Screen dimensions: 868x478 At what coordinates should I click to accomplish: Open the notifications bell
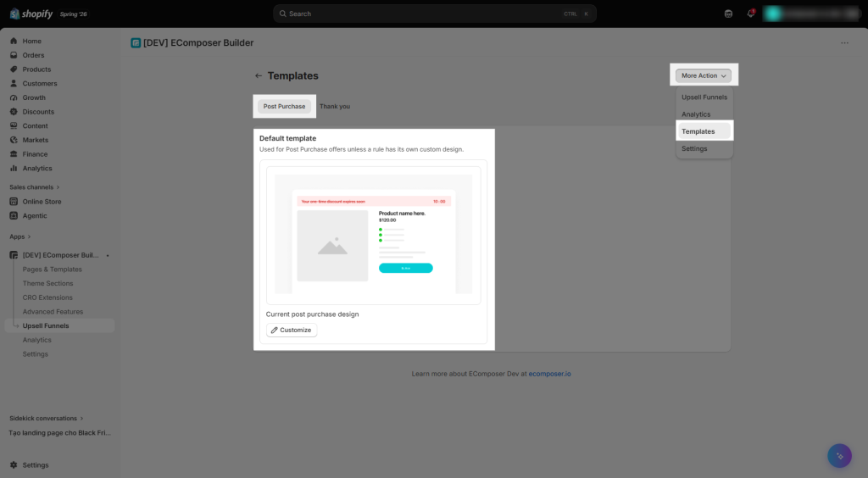click(751, 14)
